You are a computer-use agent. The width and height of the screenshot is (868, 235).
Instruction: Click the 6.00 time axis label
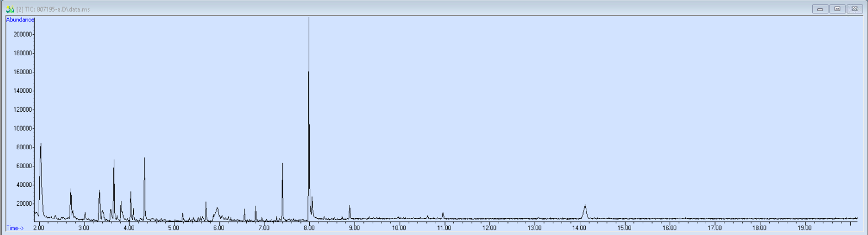(x=219, y=228)
